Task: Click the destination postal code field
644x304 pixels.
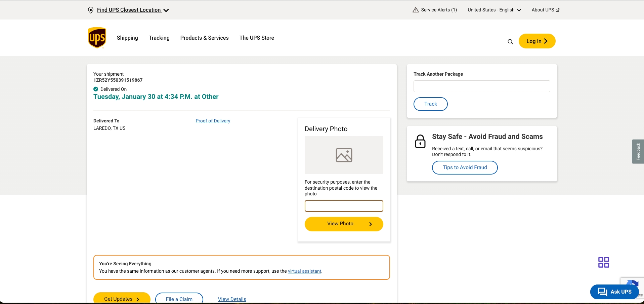Action: (344, 206)
